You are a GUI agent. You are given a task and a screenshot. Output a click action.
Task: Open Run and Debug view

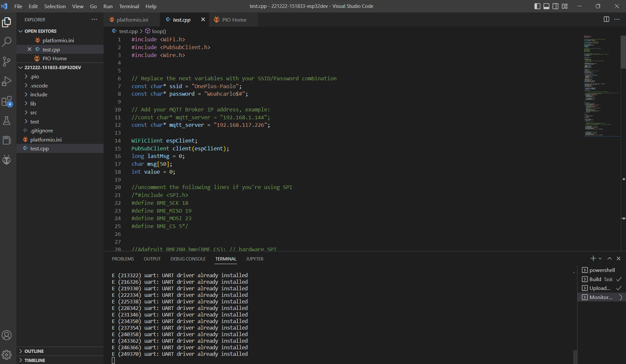click(x=7, y=81)
